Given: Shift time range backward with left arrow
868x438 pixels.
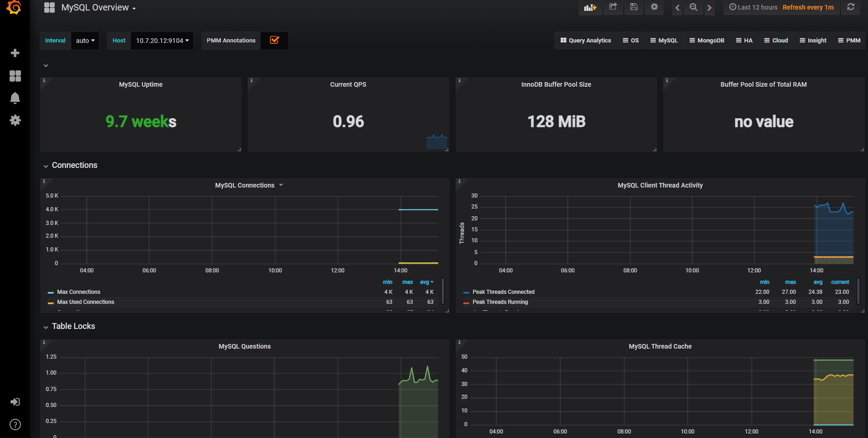Looking at the screenshot, I should (677, 7).
